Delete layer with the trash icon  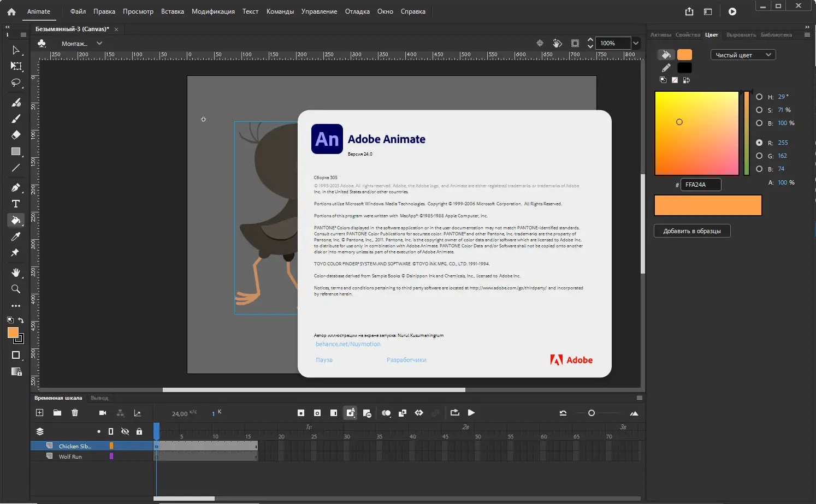click(75, 413)
